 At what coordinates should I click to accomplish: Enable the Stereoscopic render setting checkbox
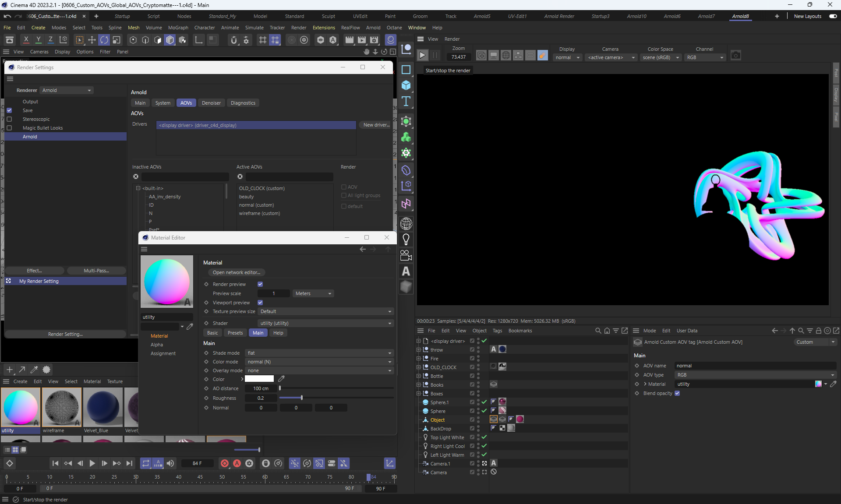point(9,119)
